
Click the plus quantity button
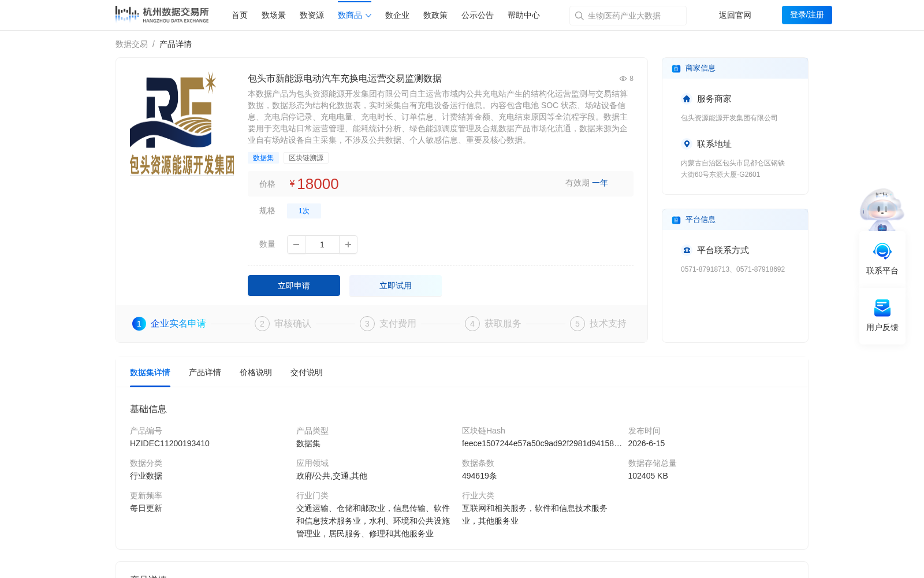click(x=348, y=244)
